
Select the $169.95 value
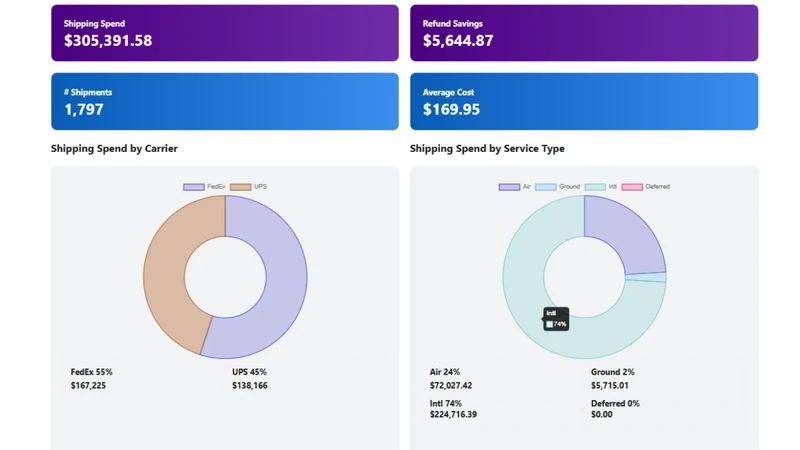[x=451, y=109]
